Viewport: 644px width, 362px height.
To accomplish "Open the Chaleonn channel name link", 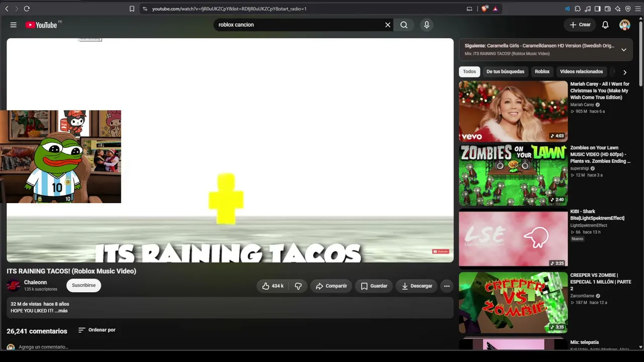I will (x=35, y=283).
